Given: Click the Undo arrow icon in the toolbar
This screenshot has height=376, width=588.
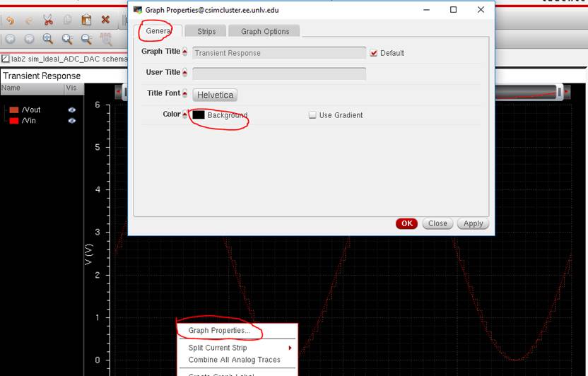Looking at the screenshot, I should [11, 20].
